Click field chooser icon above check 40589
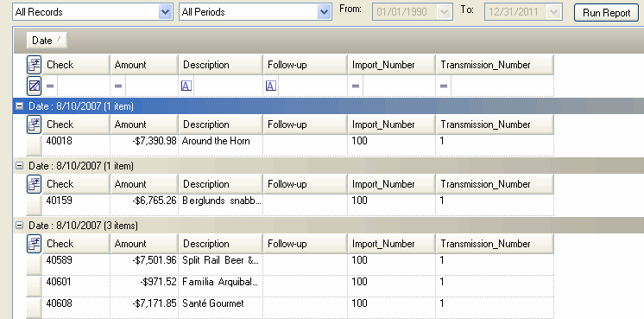 click(x=34, y=244)
